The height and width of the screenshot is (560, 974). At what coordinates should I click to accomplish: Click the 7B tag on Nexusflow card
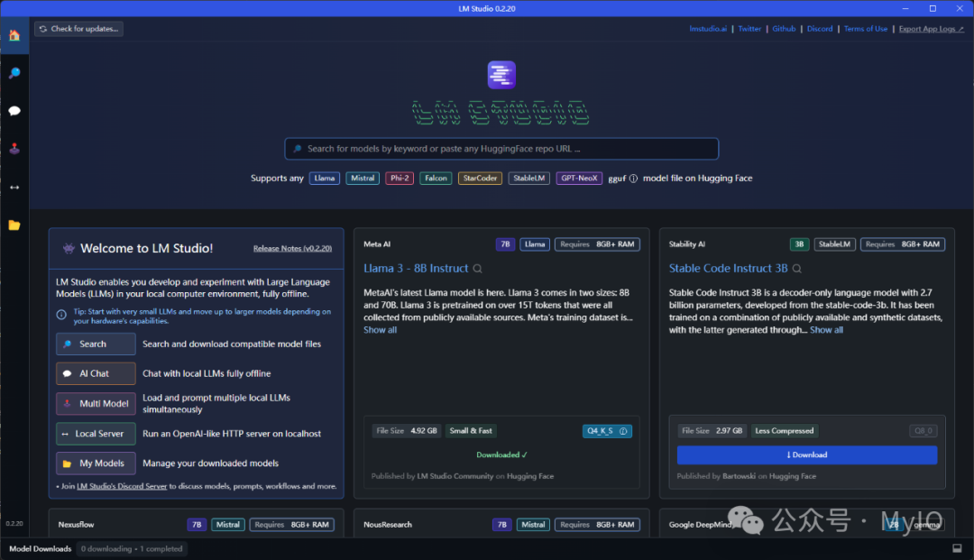pos(197,525)
